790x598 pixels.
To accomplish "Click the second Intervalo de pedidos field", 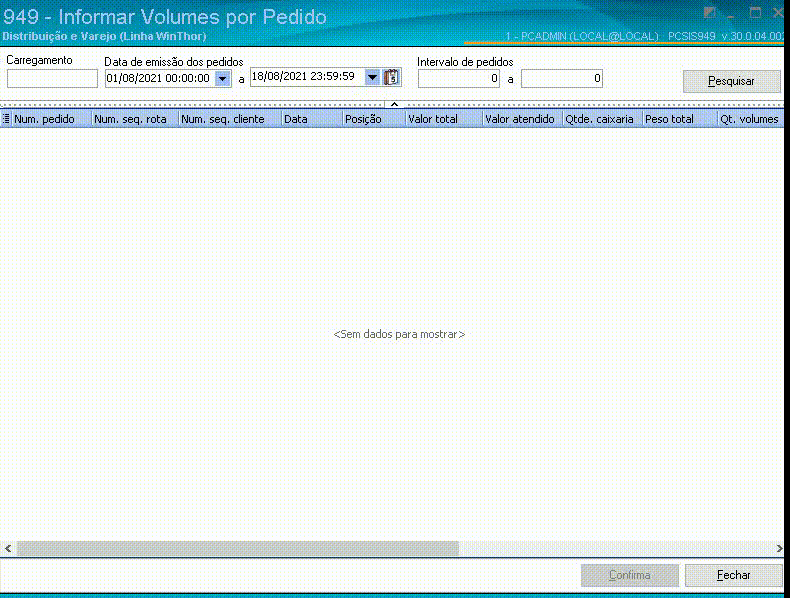I will (x=562, y=79).
